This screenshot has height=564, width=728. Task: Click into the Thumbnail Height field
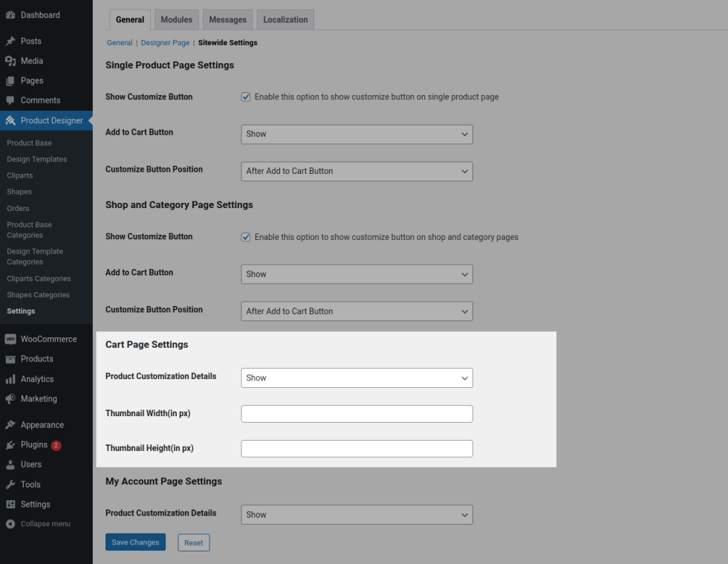click(x=357, y=449)
